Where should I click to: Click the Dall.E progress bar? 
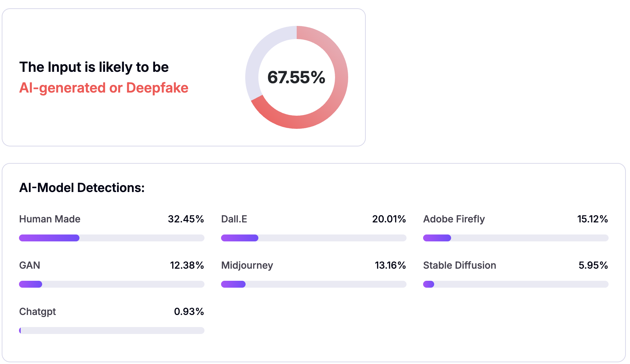(x=314, y=238)
